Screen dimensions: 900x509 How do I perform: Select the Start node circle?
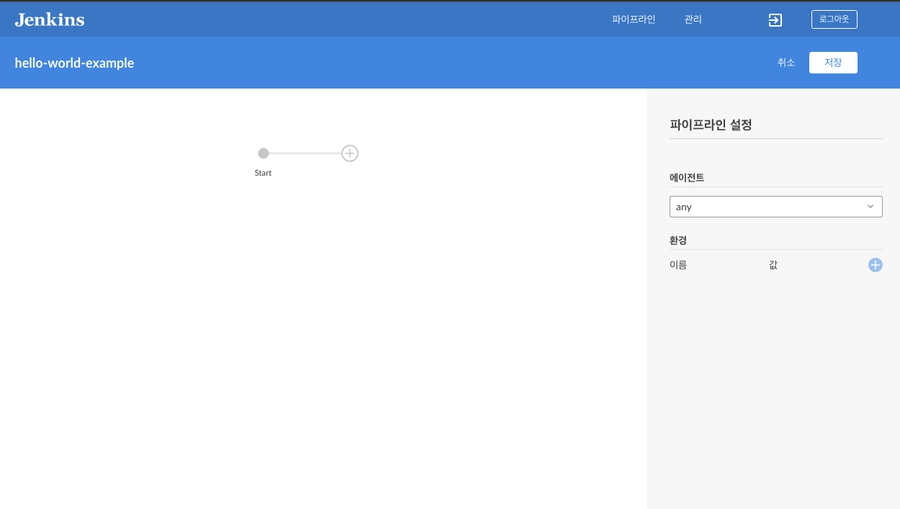pyautogui.click(x=263, y=153)
